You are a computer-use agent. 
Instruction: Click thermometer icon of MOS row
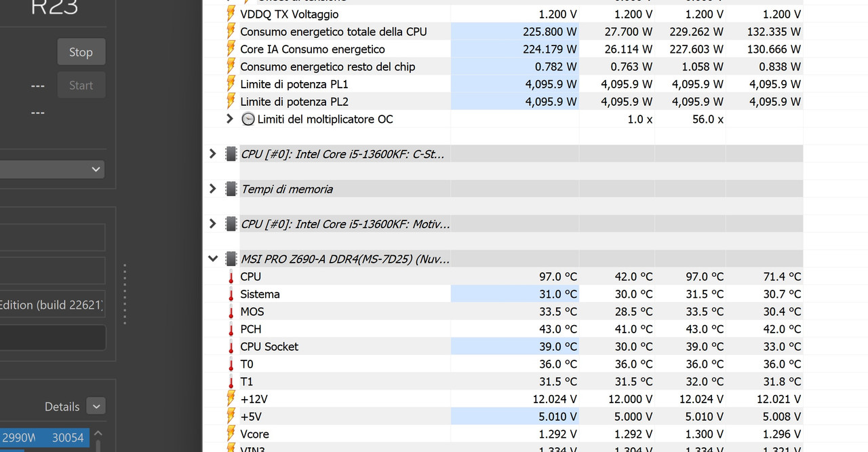coord(231,312)
